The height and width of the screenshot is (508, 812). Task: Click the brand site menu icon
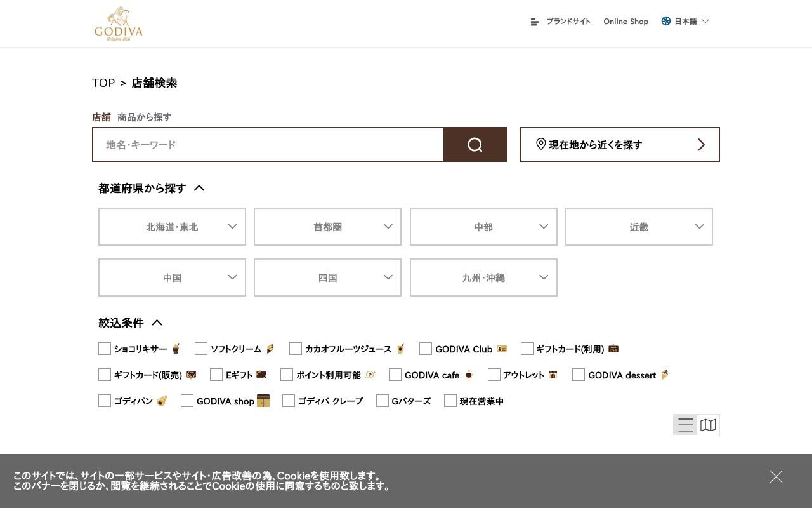coord(534,22)
